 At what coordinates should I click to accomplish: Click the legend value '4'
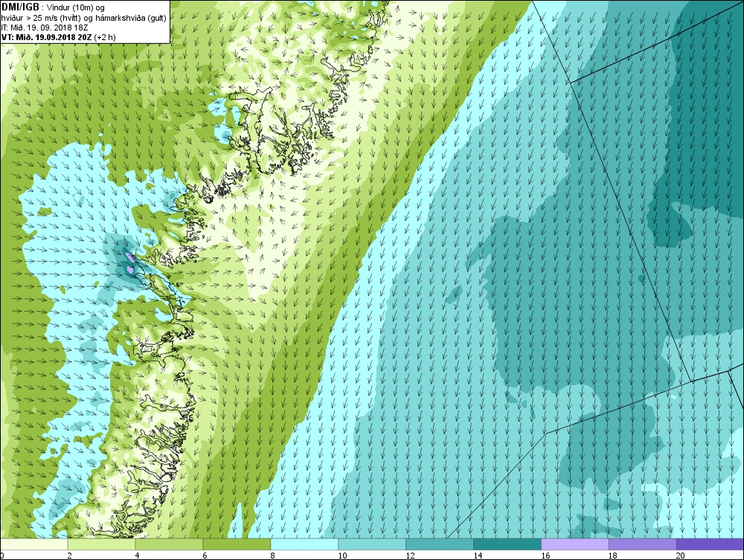click(x=137, y=556)
